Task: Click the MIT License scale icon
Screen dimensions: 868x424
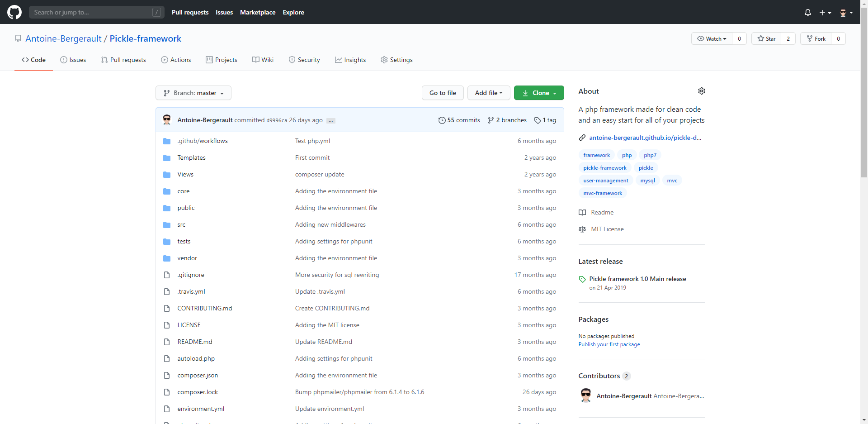Action: [x=582, y=229]
